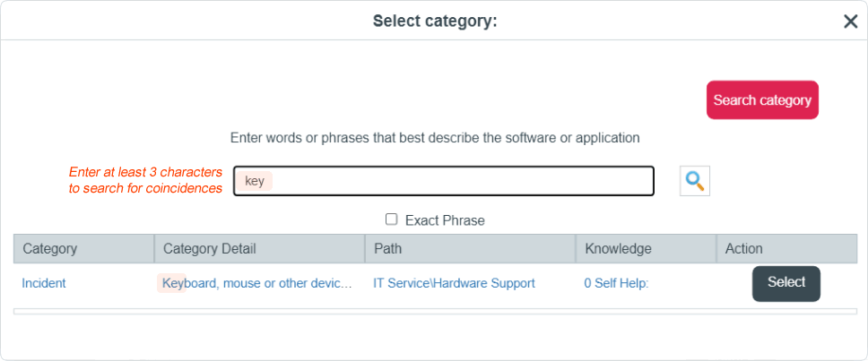Viewport: 868px width, 361px height.
Task: Close the Select category dialog
Action: click(850, 21)
